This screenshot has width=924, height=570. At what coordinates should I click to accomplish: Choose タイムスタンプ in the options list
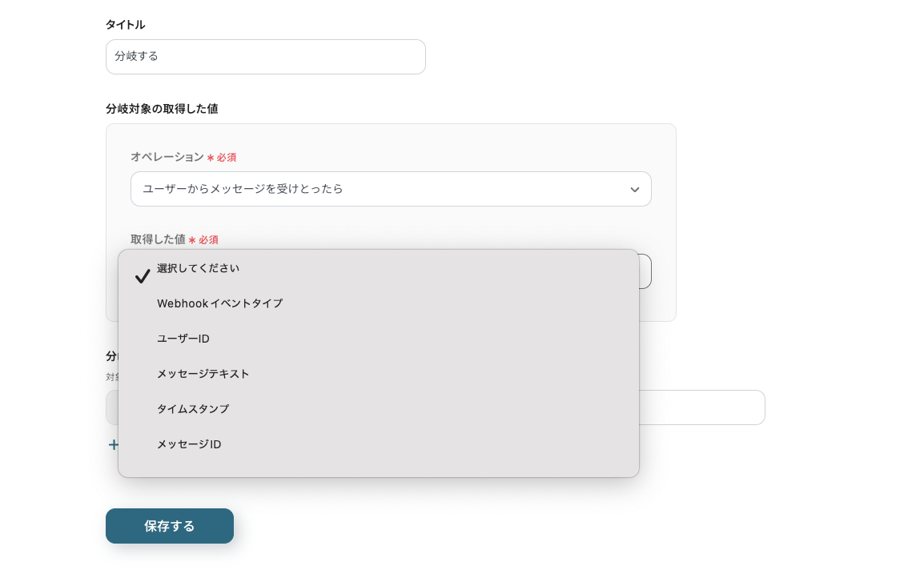coord(193,409)
